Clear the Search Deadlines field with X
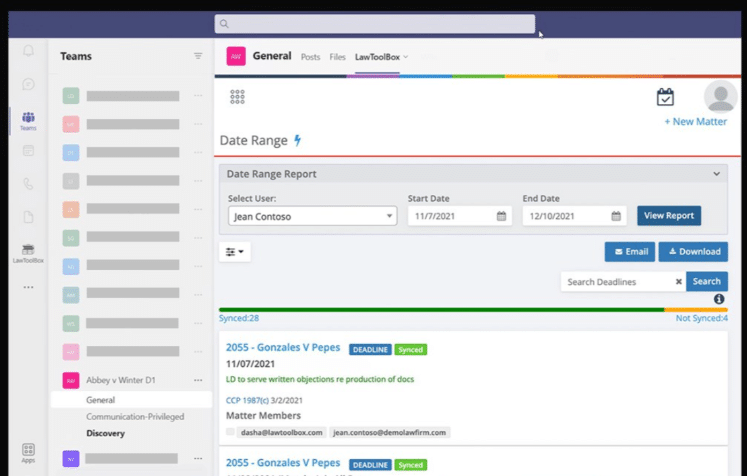Image resolution: width=747 pixels, height=476 pixels. [678, 282]
